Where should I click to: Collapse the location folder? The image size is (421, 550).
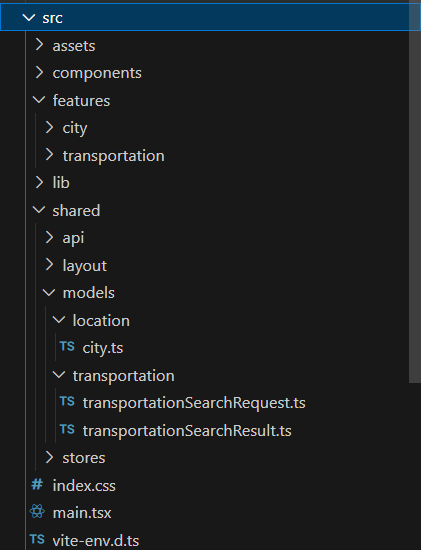59,320
